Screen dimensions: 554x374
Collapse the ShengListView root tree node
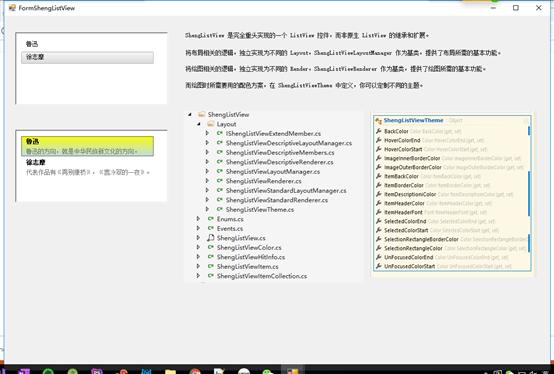190,114
